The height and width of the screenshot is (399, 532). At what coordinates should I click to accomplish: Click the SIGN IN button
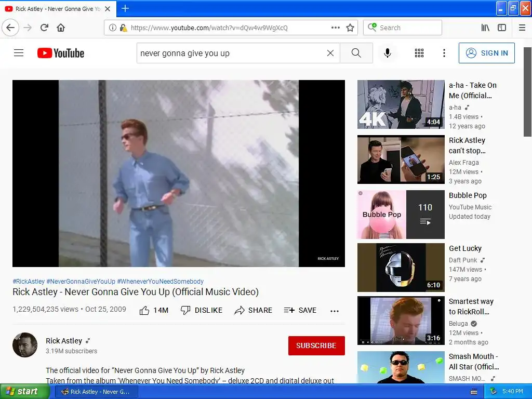(x=486, y=53)
